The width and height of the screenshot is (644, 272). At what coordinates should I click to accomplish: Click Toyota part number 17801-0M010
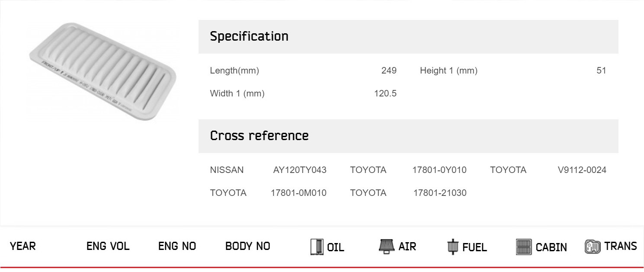coord(298,193)
